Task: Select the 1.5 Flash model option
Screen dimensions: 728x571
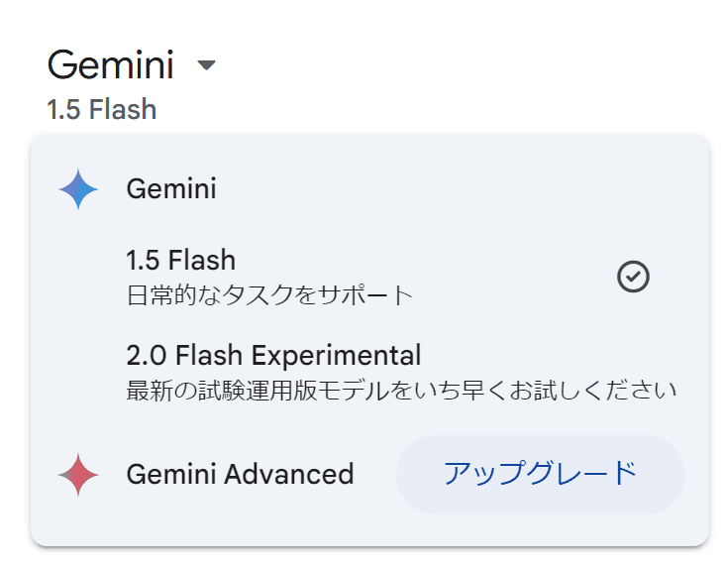Action: (369, 277)
